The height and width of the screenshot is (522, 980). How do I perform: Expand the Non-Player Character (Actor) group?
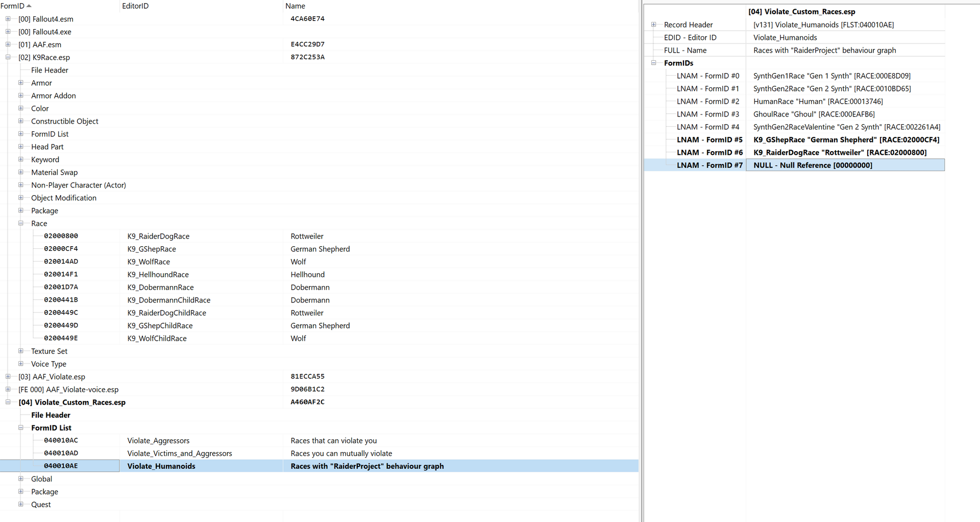tap(20, 185)
